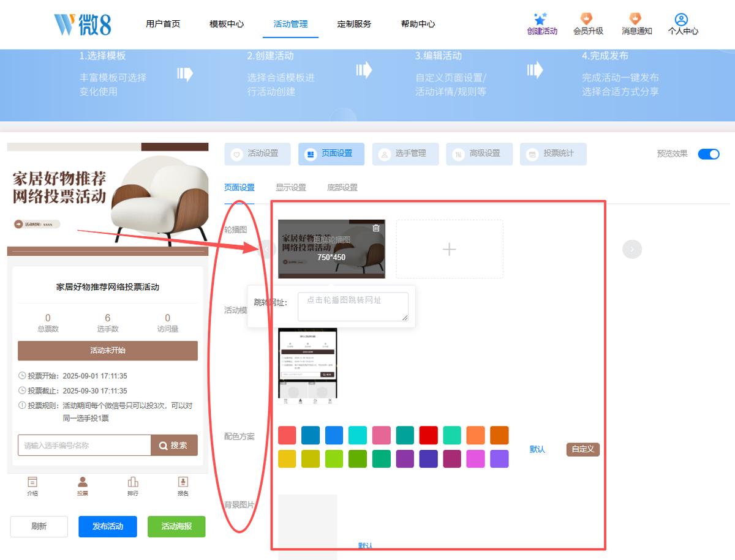The image size is (735, 560).
Task: Click the 跳转网址 text field
Action: click(x=353, y=307)
